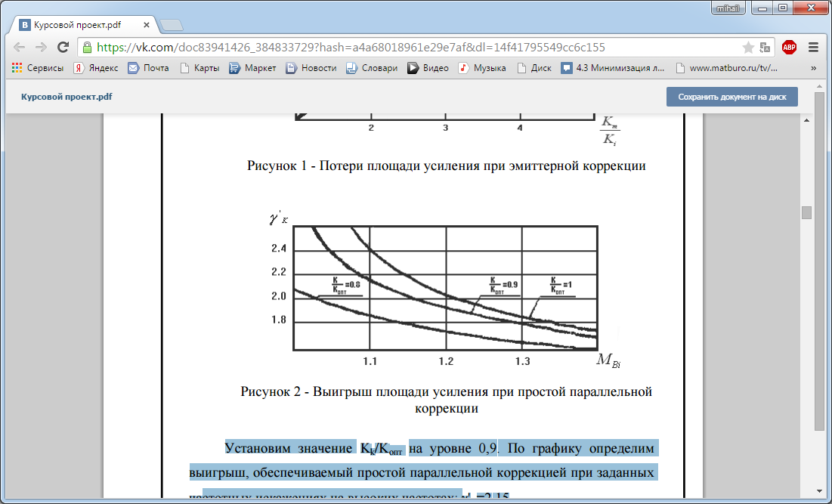Screen dimensions: 832x504
Task: Show hidden bookmarks with the chevron
Action: click(x=813, y=68)
